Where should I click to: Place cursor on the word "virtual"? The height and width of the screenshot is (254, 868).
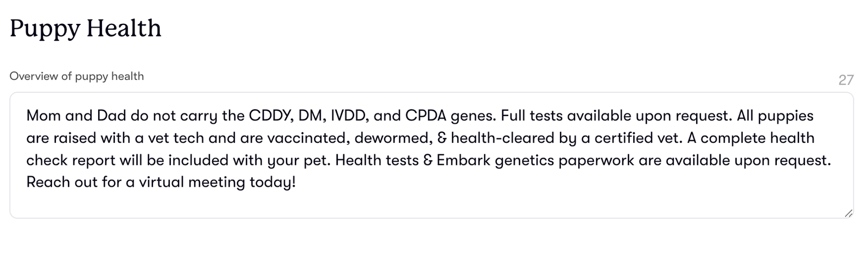pyautogui.click(x=162, y=182)
